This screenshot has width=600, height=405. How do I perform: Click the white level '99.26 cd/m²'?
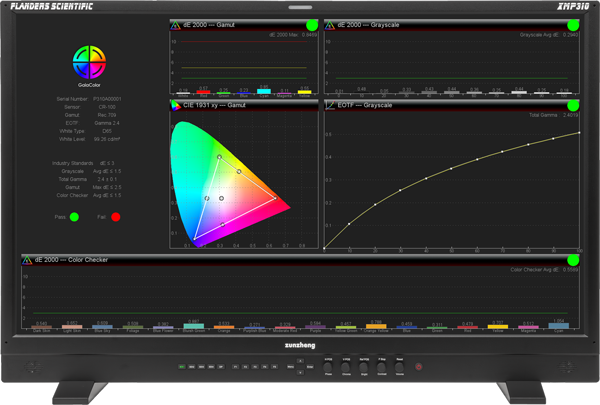point(107,139)
